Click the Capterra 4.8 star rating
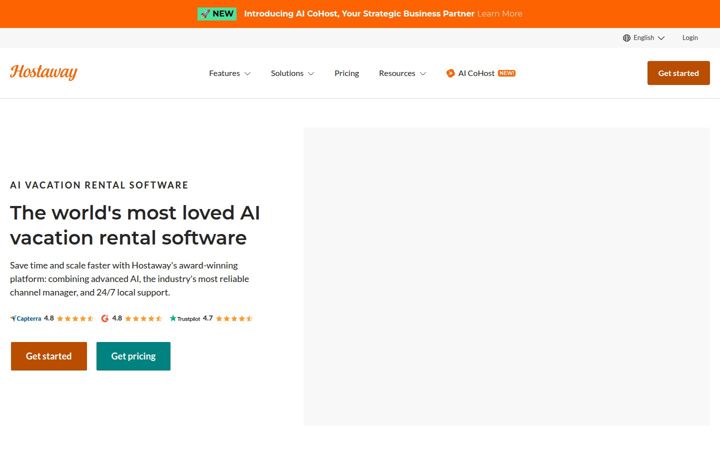 [x=75, y=318]
